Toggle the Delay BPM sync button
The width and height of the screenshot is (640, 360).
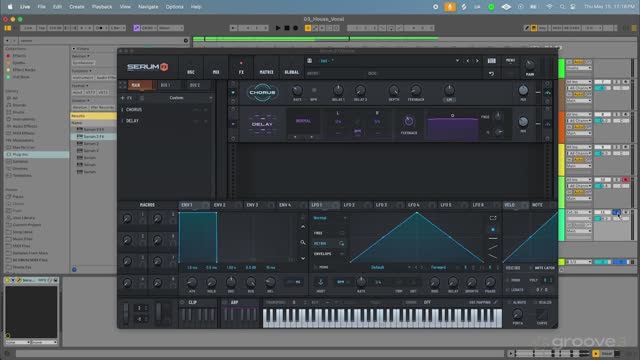coord(358,131)
